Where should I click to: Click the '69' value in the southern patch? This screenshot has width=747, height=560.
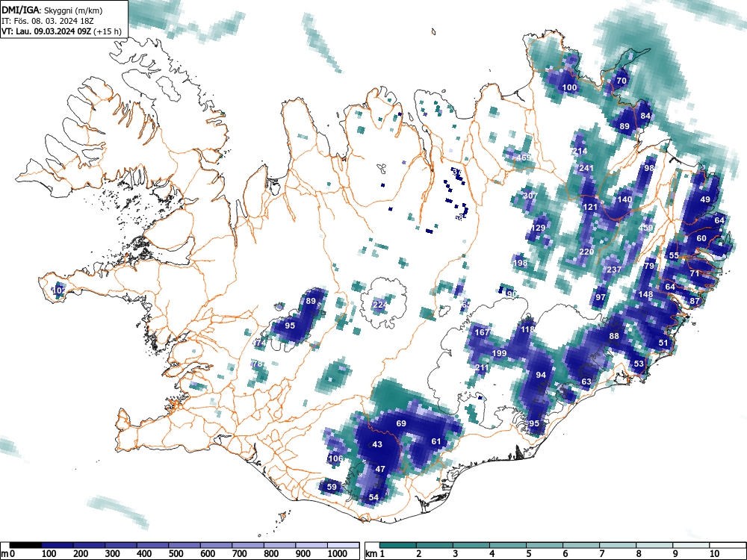point(401,423)
